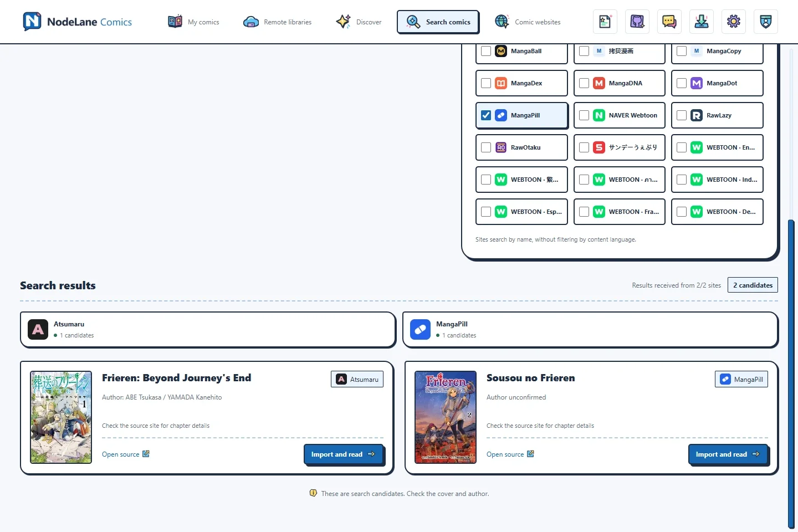This screenshot has height=532, width=798.
Task: Click MangaPill badge on Sousou no Frieren card
Action: point(741,379)
